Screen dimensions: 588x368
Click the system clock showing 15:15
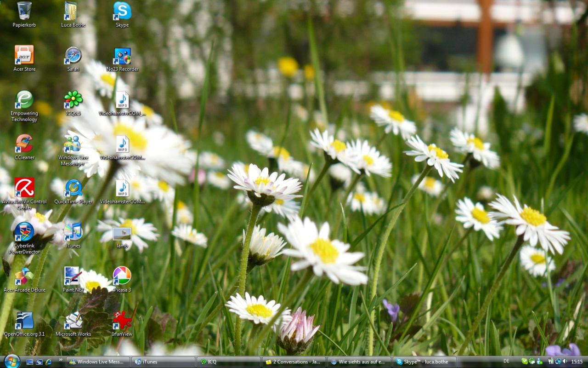(x=577, y=362)
